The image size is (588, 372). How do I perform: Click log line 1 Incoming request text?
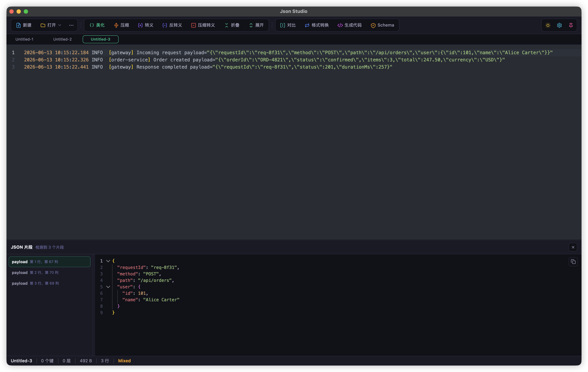point(159,52)
